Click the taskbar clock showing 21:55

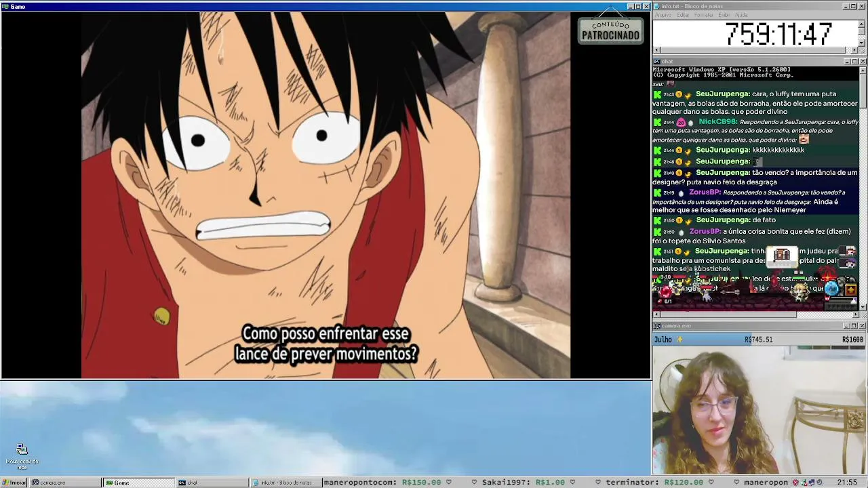click(847, 483)
